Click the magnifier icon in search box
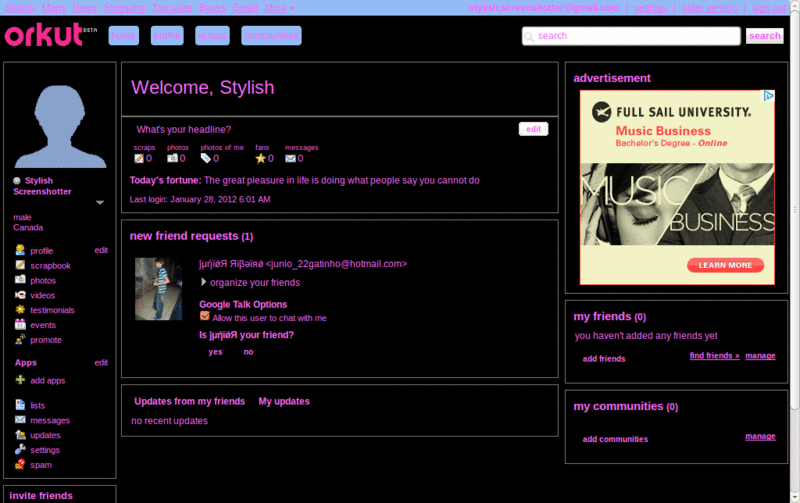This screenshot has width=800, height=503. pos(529,37)
